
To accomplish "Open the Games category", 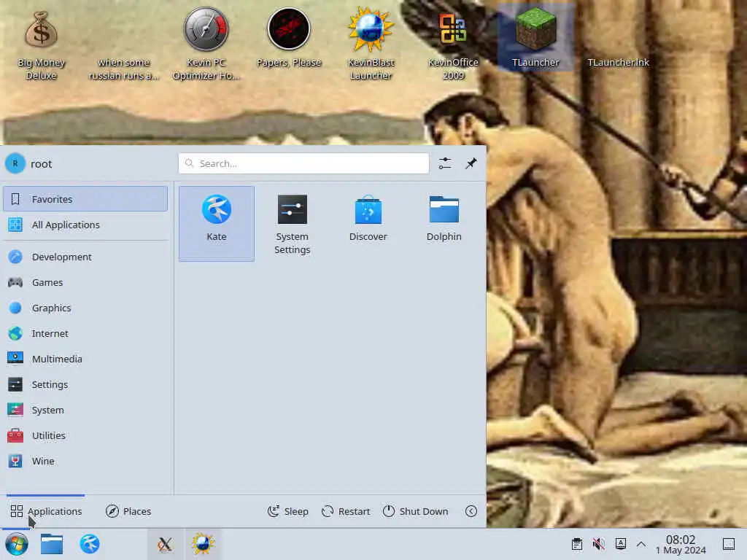I will (x=85, y=282).
